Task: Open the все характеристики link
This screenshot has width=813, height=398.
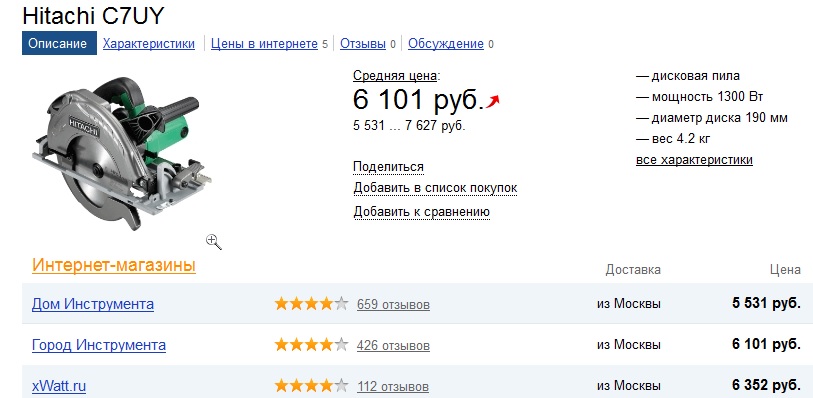Action: click(x=694, y=160)
